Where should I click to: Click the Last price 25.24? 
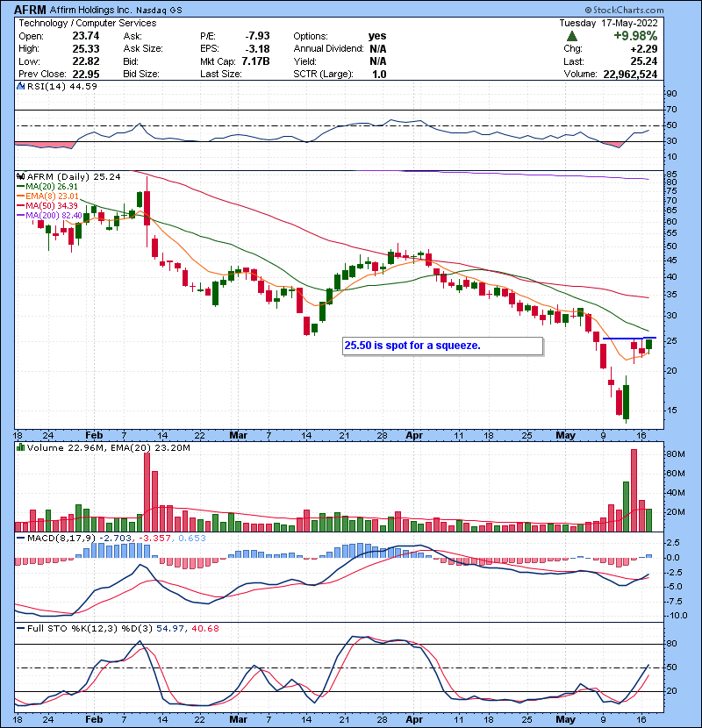pos(644,61)
